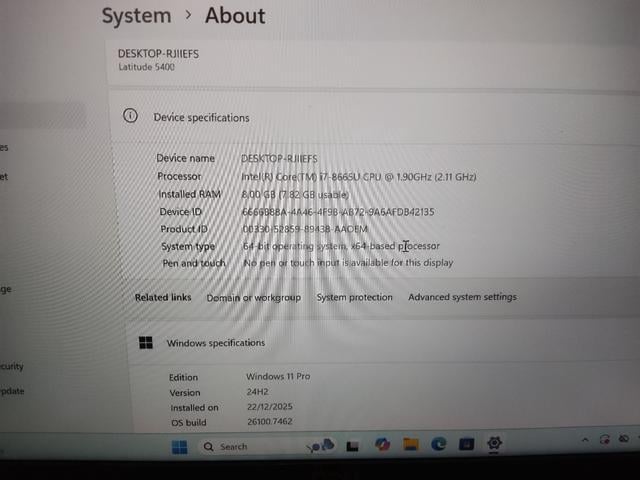Click the Edition label
This screenshot has width=640, height=480.
(x=183, y=377)
